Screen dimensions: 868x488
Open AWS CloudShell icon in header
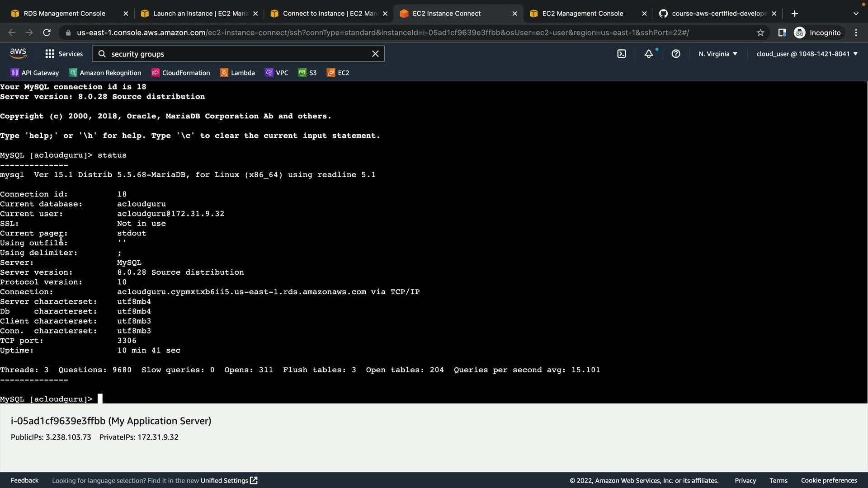[x=622, y=54]
